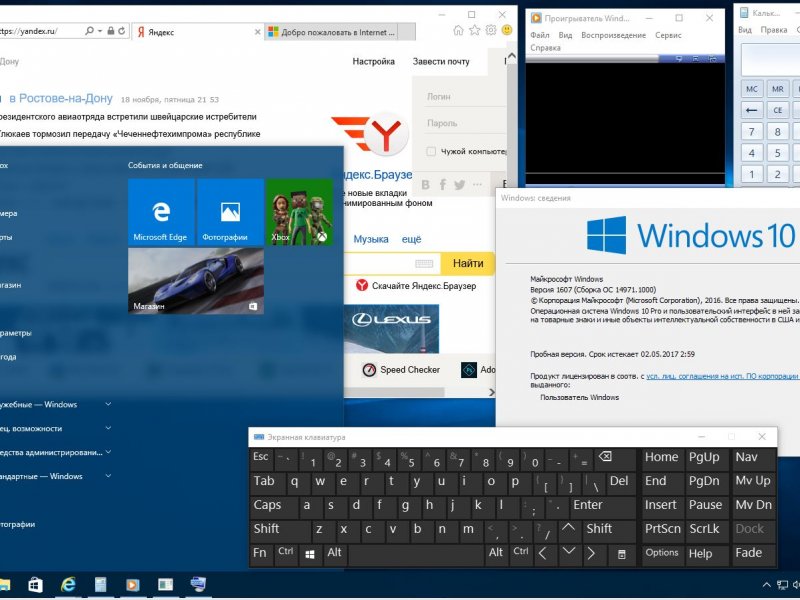800x600 pixels.
Task: Open the Фотографии tile in Start menu
Action: point(230,212)
